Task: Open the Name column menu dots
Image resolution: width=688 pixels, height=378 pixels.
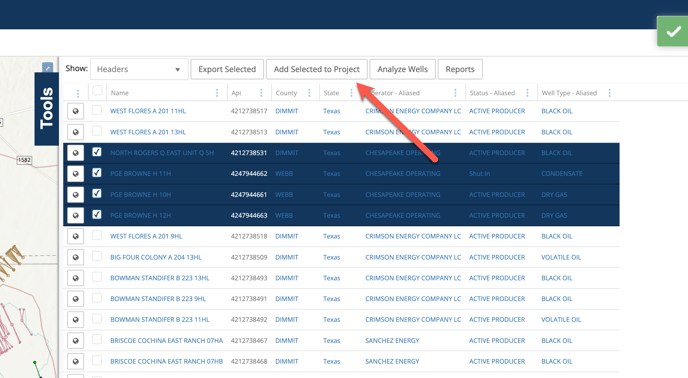Action: point(217,93)
